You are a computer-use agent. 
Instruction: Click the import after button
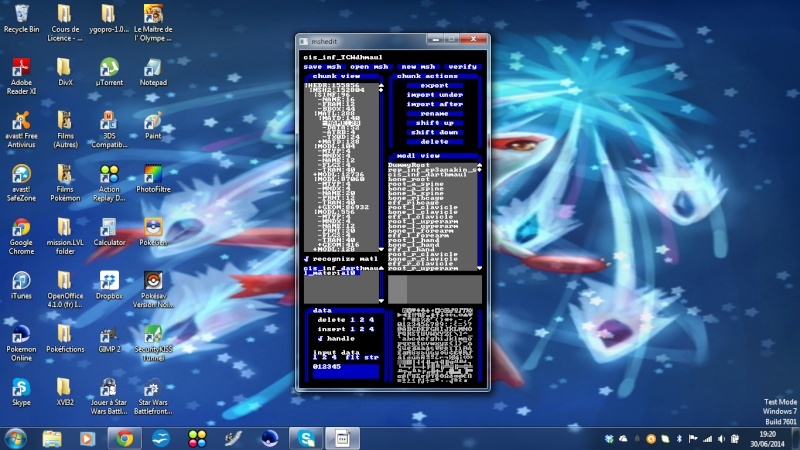point(435,104)
